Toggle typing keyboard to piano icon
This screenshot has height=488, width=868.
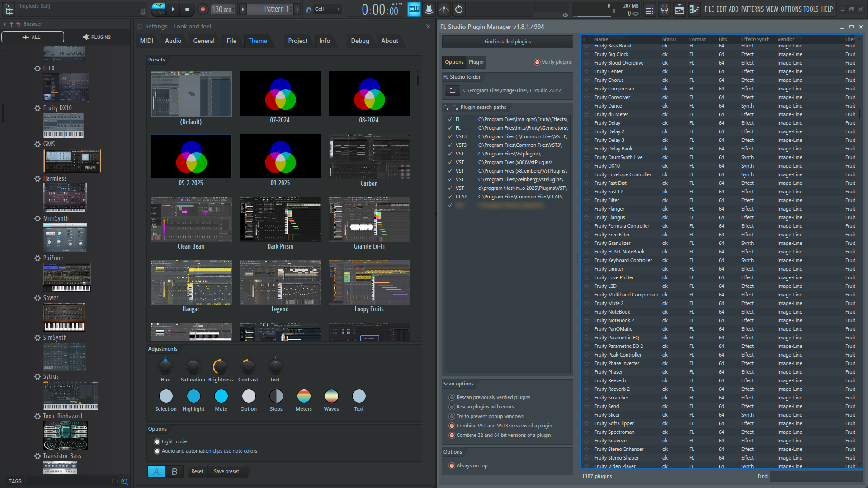(414, 9)
